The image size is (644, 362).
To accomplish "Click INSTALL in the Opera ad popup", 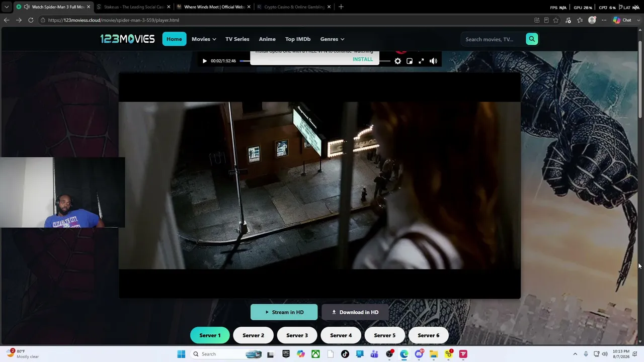I will (x=363, y=59).
